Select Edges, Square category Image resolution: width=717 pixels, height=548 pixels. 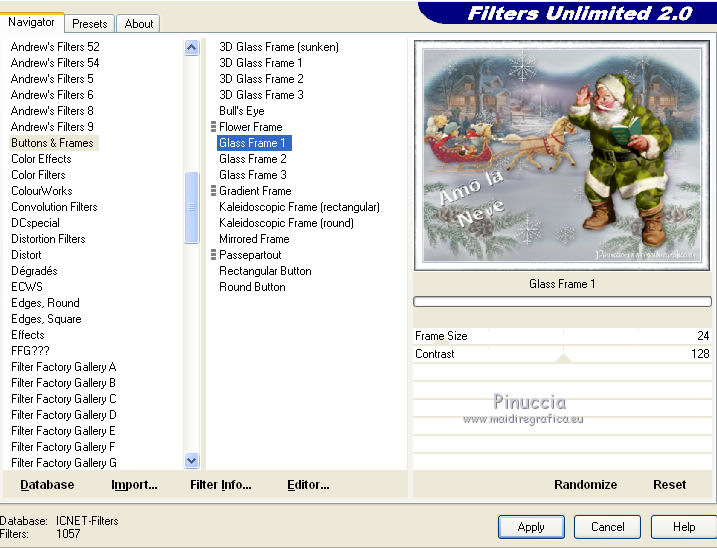46,319
